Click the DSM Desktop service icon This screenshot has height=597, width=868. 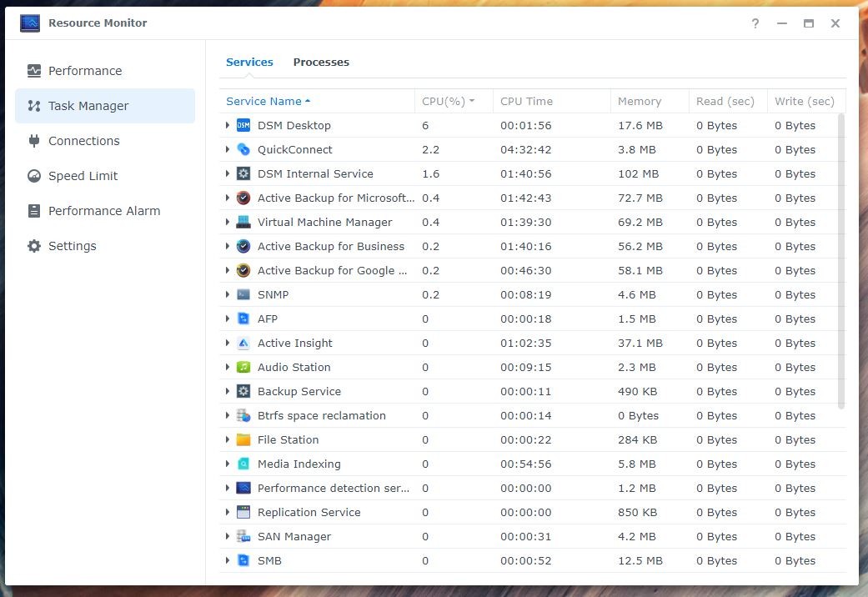click(x=243, y=125)
